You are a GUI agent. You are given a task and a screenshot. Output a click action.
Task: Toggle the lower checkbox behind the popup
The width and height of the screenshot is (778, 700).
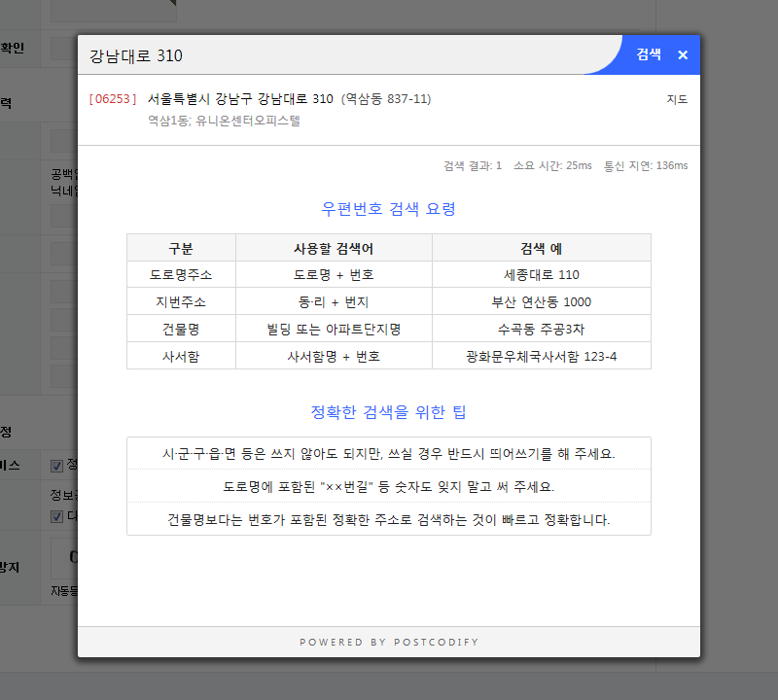56,515
